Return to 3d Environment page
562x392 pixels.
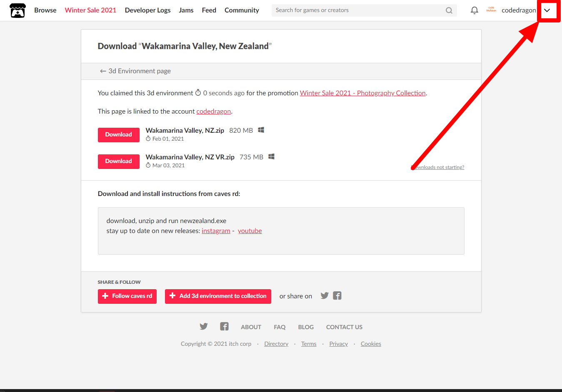click(x=135, y=71)
